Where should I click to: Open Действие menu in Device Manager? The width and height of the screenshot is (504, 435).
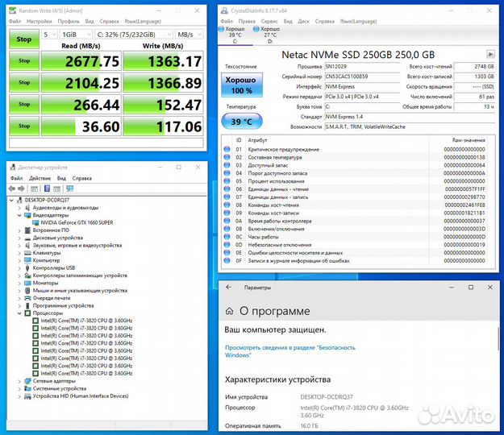pos(40,178)
